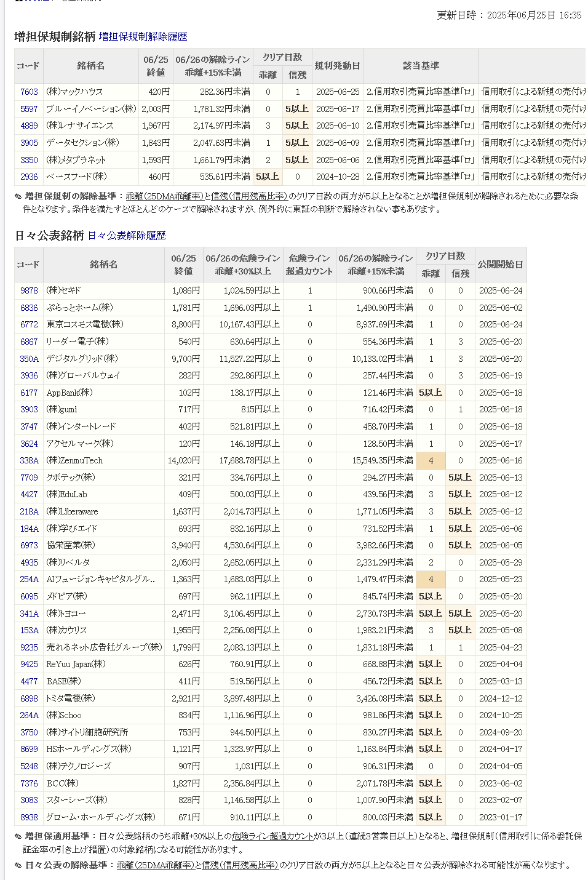
Task: Select the name 売れるネット広告社グループ(株)
Action: 104,647
